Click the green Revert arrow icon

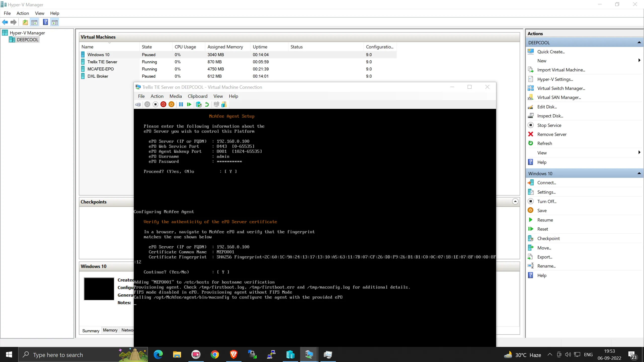[x=207, y=104]
